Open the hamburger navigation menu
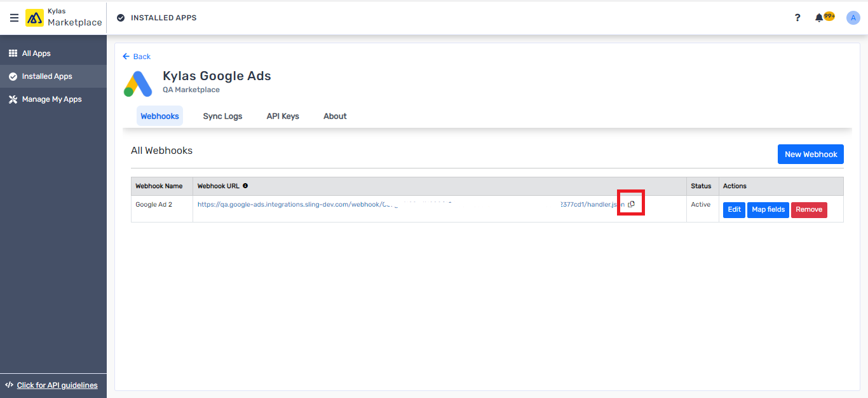Viewport: 868px width, 398px height. tap(14, 18)
